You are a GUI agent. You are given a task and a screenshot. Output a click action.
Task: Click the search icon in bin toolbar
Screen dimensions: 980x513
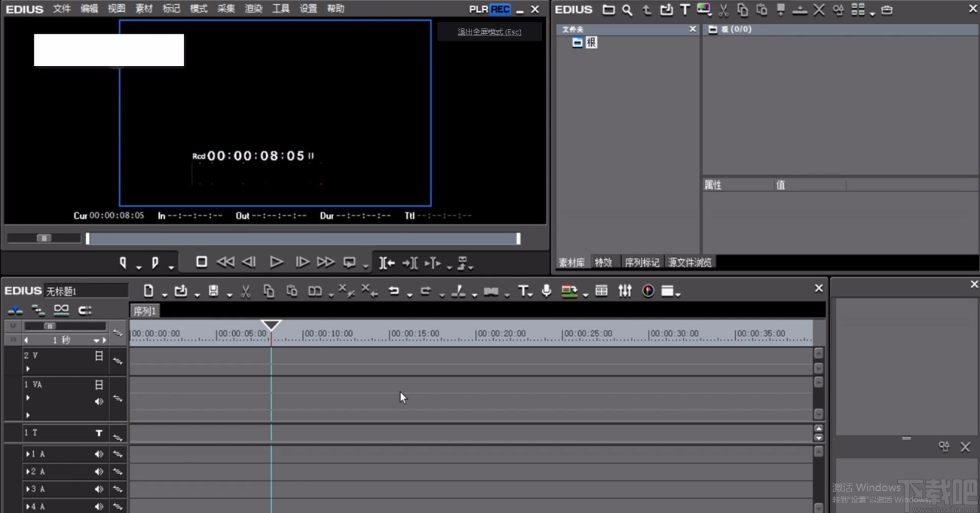(627, 10)
